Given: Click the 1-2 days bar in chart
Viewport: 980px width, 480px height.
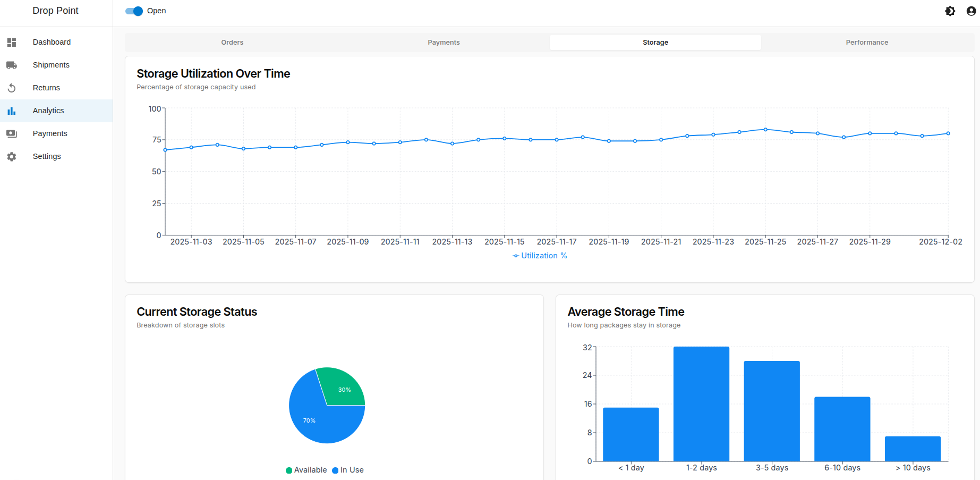Looking at the screenshot, I should pos(701,404).
